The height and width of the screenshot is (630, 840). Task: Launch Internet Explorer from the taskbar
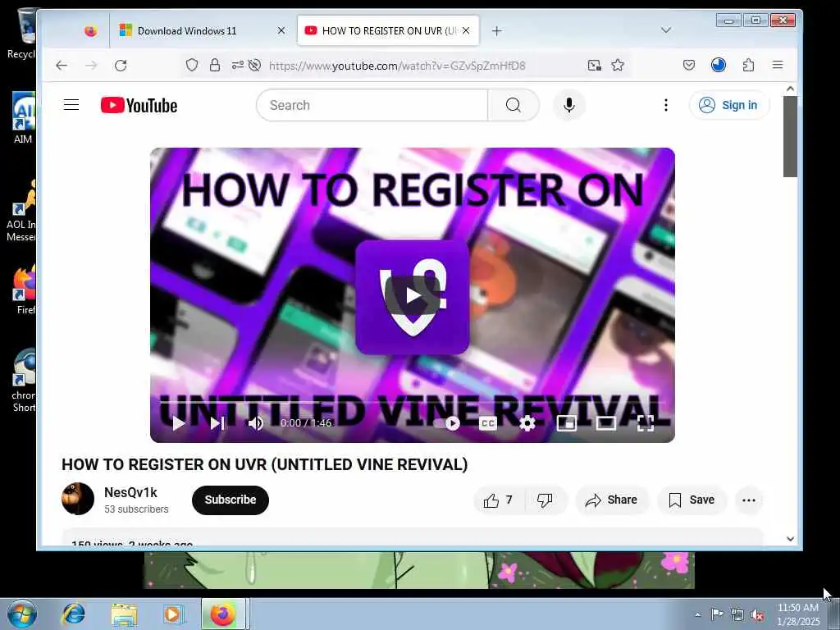pos(73,614)
